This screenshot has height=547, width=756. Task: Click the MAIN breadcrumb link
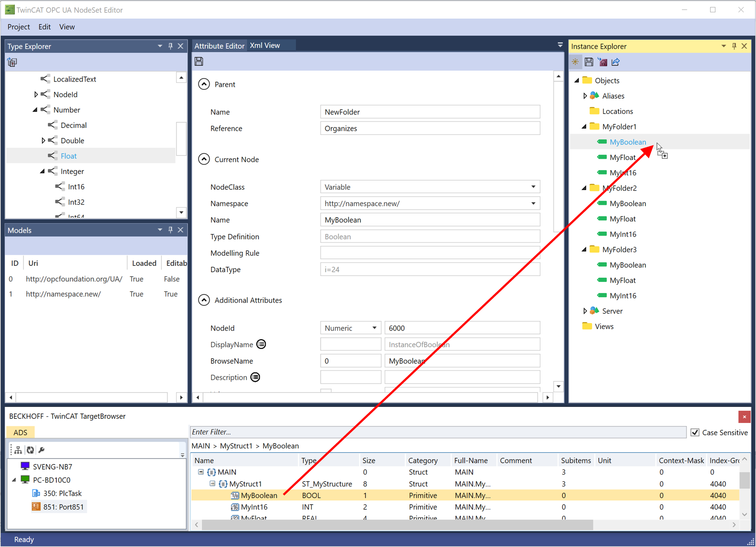pos(201,446)
